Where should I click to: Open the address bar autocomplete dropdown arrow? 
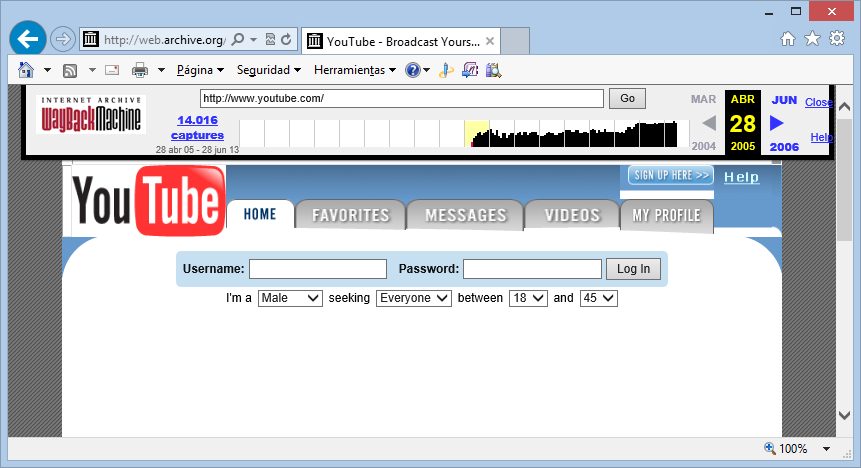(253, 40)
